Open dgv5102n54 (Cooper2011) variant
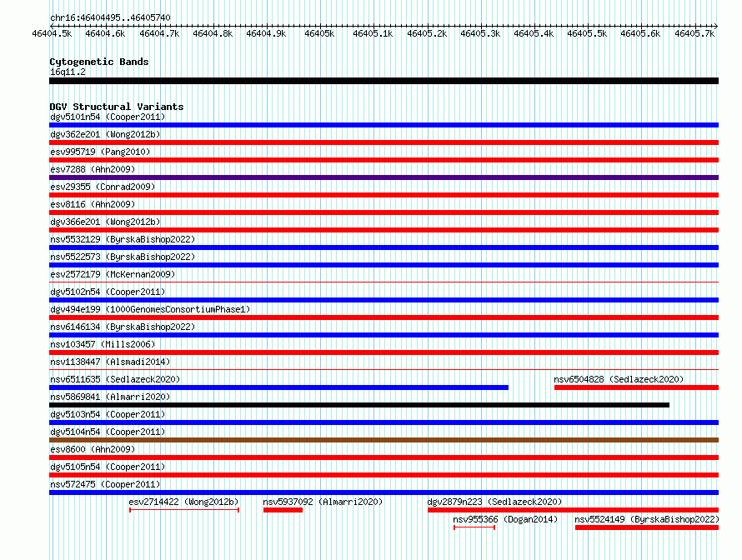 [108, 292]
